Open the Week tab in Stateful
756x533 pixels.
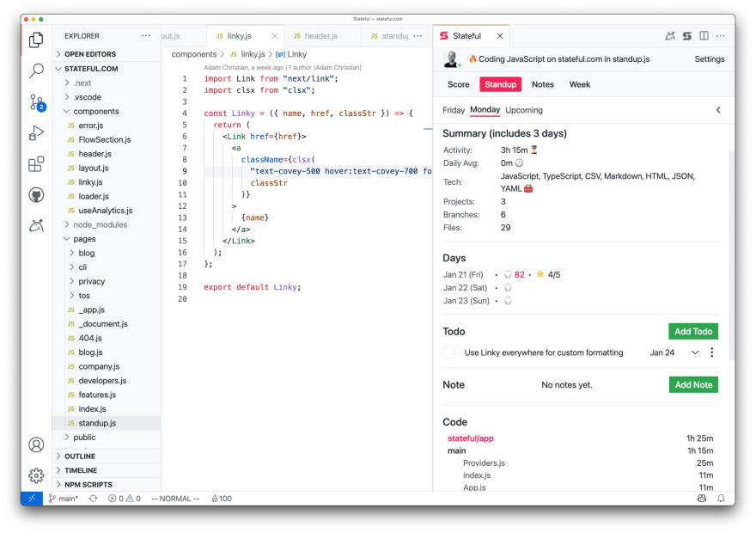tap(580, 84)
